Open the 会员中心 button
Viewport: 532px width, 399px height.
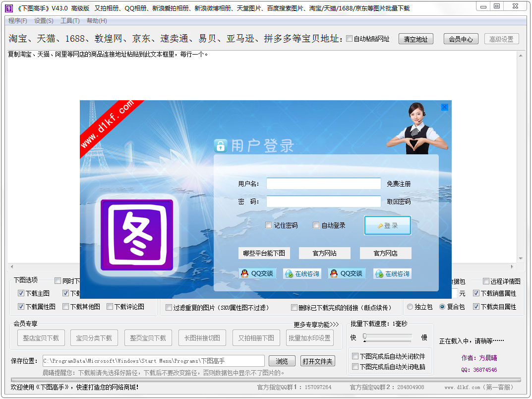point(461,39)
